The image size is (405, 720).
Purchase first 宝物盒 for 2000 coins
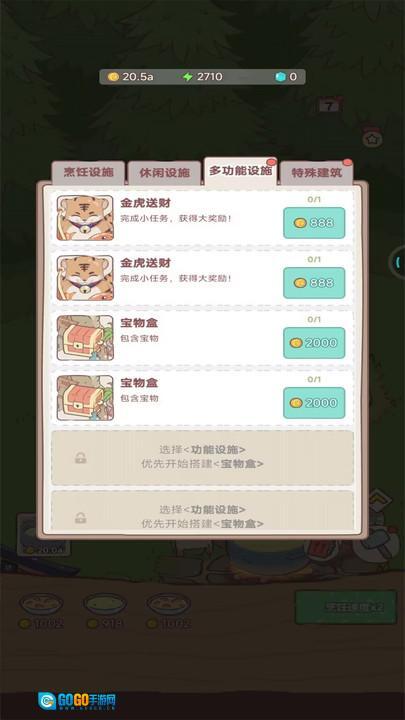tap(314, 343)
